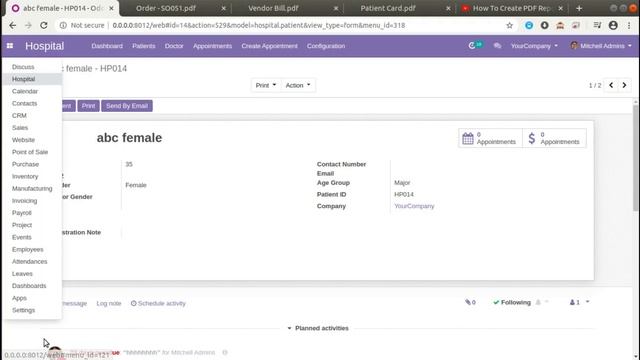
Task: Expand YourCompany company switcher
Action: pyautogui.click(x=534, y=46)
